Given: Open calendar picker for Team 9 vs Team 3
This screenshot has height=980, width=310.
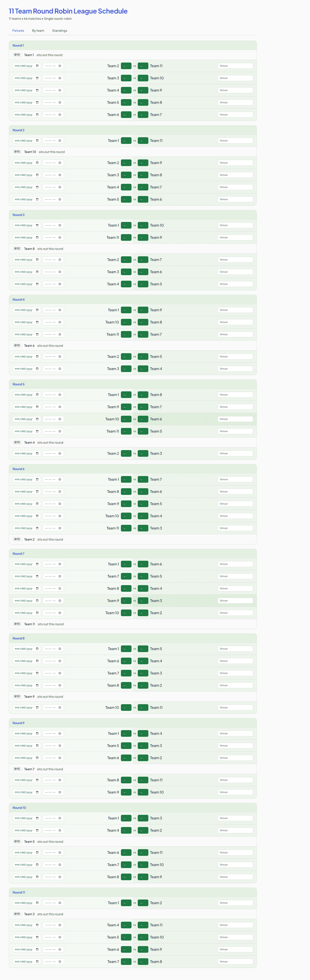Looking at the screenshot, I should [37, 600].
